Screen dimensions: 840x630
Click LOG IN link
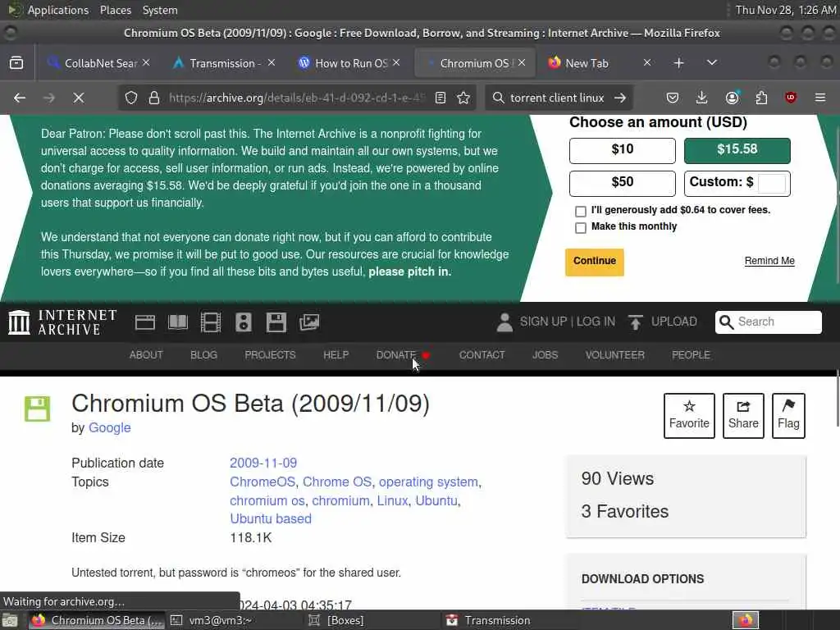pos(596,322)
